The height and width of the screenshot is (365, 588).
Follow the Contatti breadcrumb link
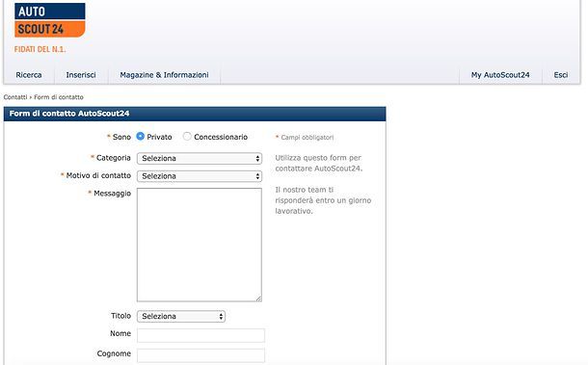pos(15,97)
